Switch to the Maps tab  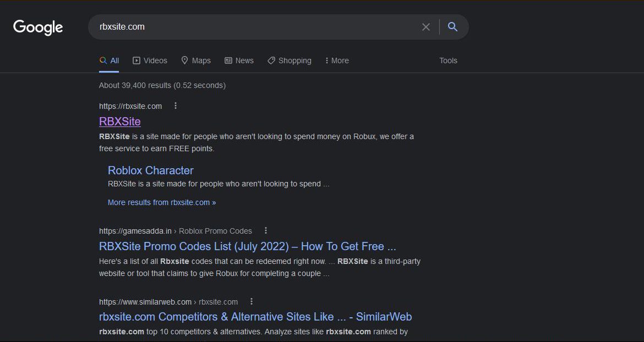pyautogui.click(x=196, y=60)
